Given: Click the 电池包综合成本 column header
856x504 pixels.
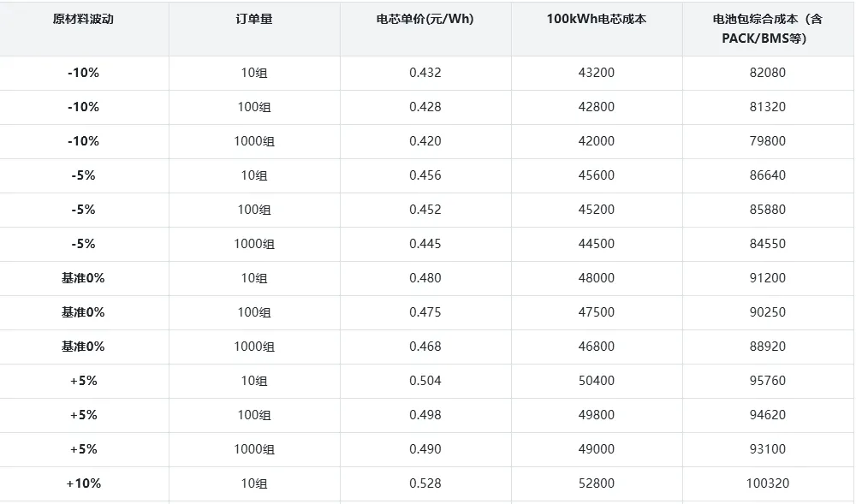Looking at the screenshot, I should 766,28.
